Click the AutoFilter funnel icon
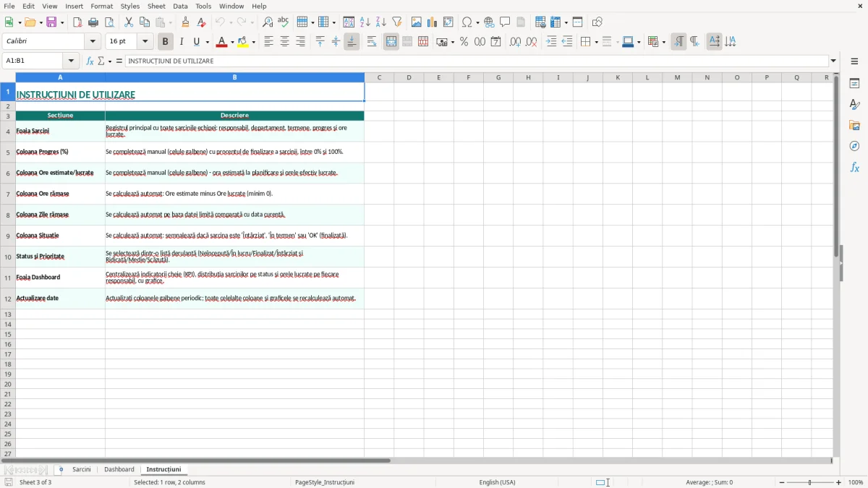 [397, 22]
